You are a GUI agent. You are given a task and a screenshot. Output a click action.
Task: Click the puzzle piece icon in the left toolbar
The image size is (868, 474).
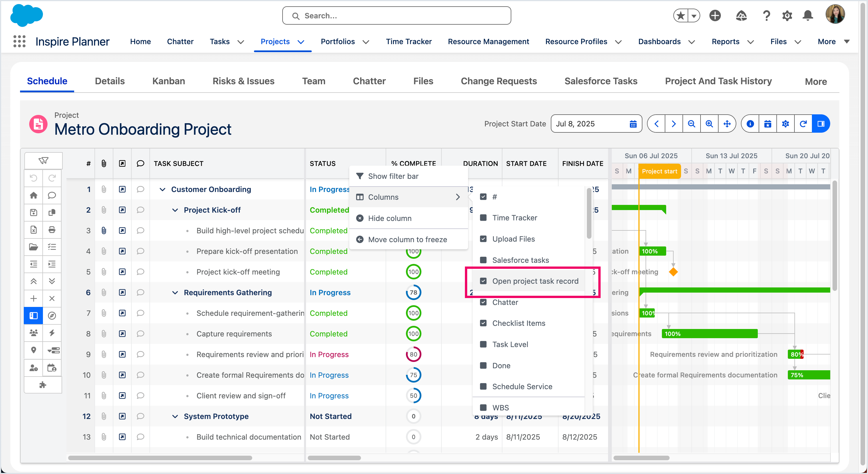click(43, 385)
